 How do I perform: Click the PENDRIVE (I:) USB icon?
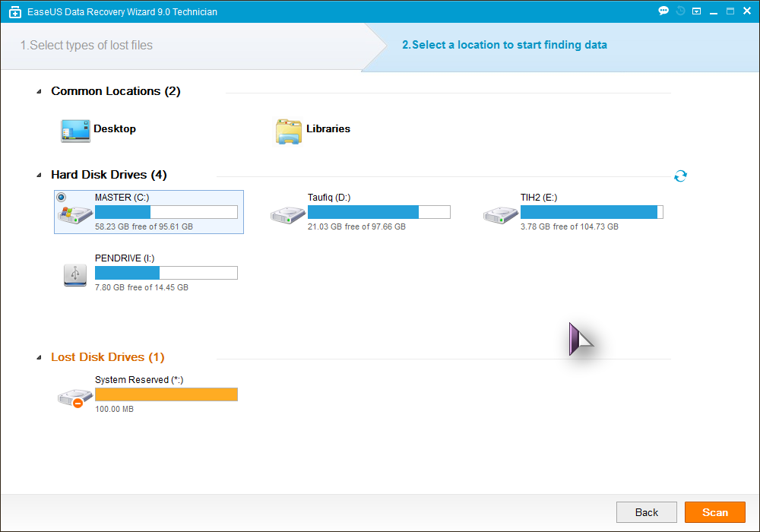(75, 275)
